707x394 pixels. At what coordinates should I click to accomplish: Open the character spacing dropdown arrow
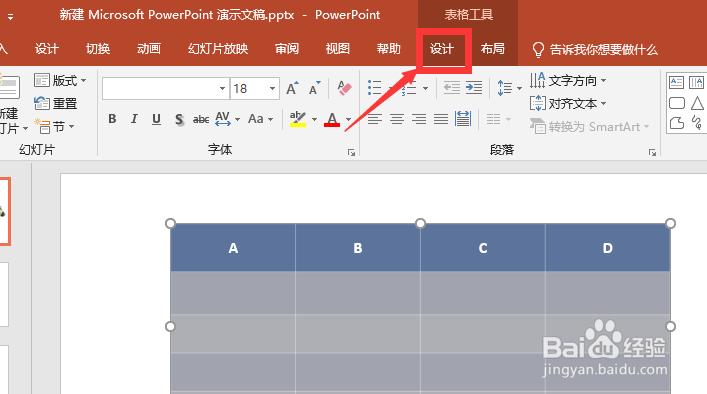pos(237,119)
